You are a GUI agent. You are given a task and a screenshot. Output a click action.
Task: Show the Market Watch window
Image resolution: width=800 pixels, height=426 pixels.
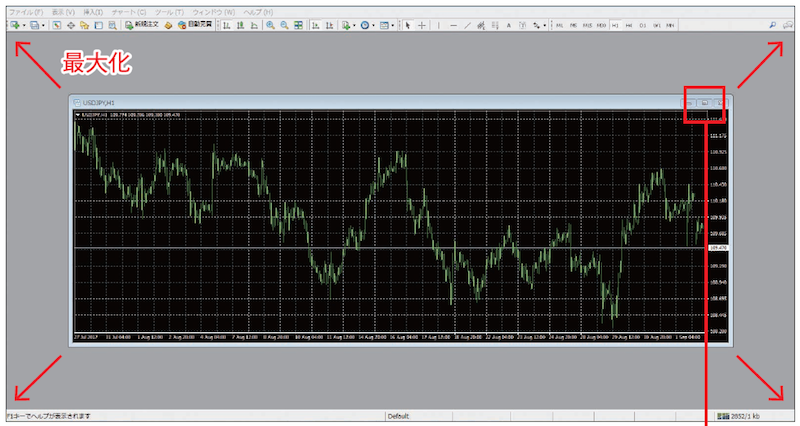[x=57, y=25]
